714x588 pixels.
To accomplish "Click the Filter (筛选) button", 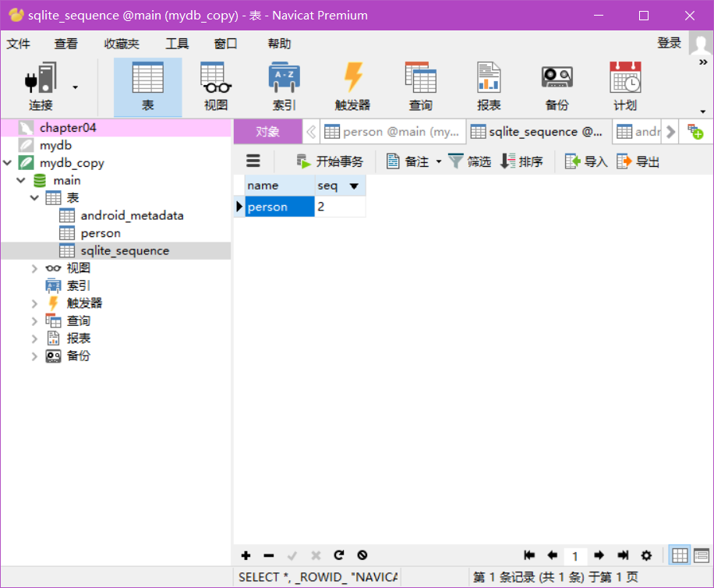I will coord(469,161).
